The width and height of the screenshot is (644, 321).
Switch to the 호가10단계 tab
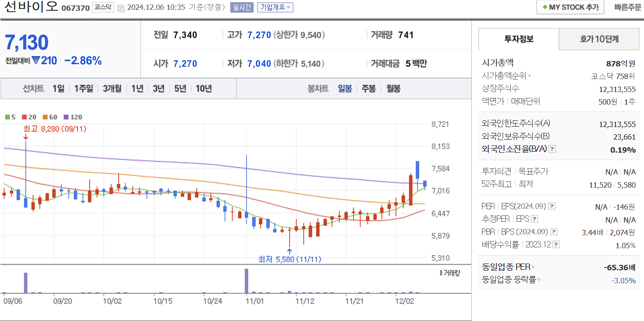coord(599,39)
